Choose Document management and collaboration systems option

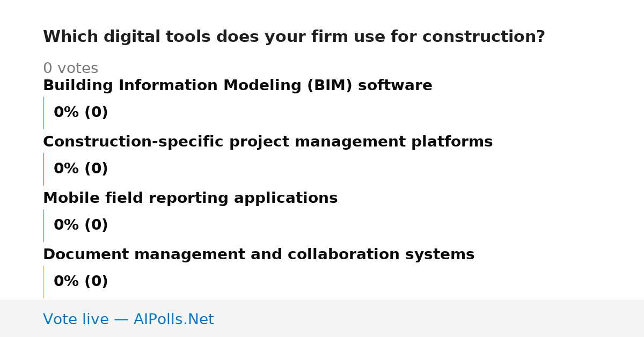pos(259,255)
